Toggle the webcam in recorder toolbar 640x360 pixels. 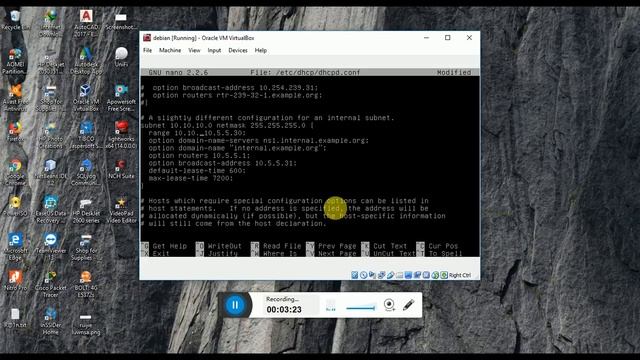pyautogui.click(x=389, y=304)
